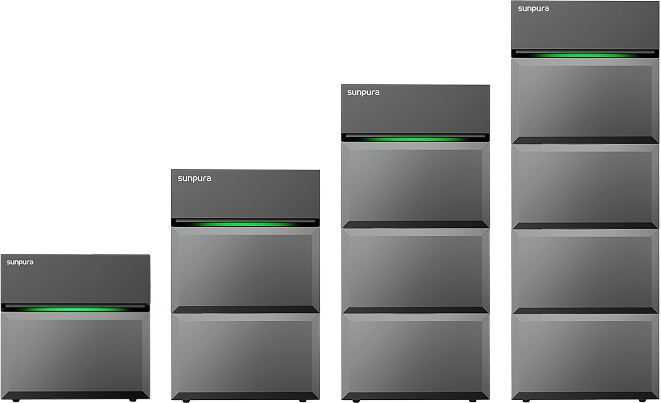This screenshot has width=661, height=403.
Task: Click the green LED strip on the tallest stack
Action: [586, 54]
